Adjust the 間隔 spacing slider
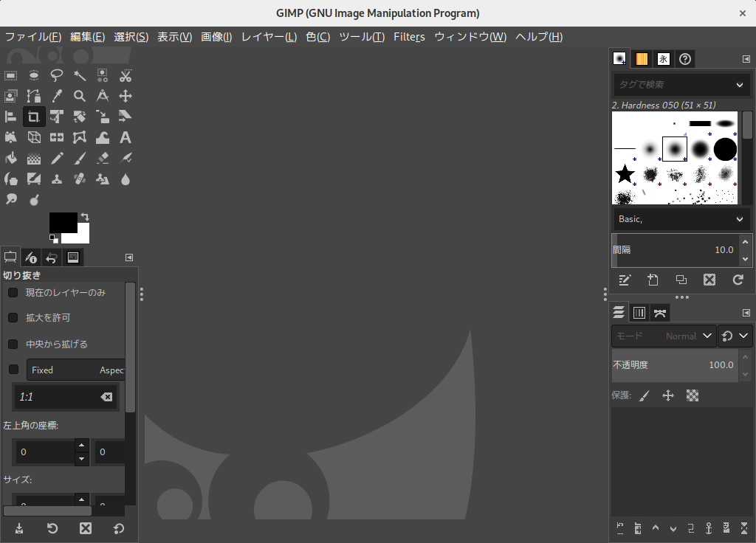The width and height of the screenshot is (756, 543). coord(675,250)
